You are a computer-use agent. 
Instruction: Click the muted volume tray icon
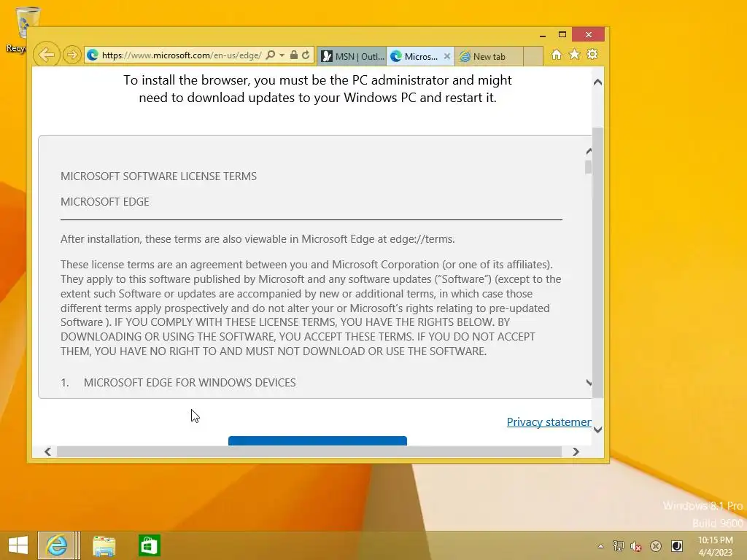[636, 546]
